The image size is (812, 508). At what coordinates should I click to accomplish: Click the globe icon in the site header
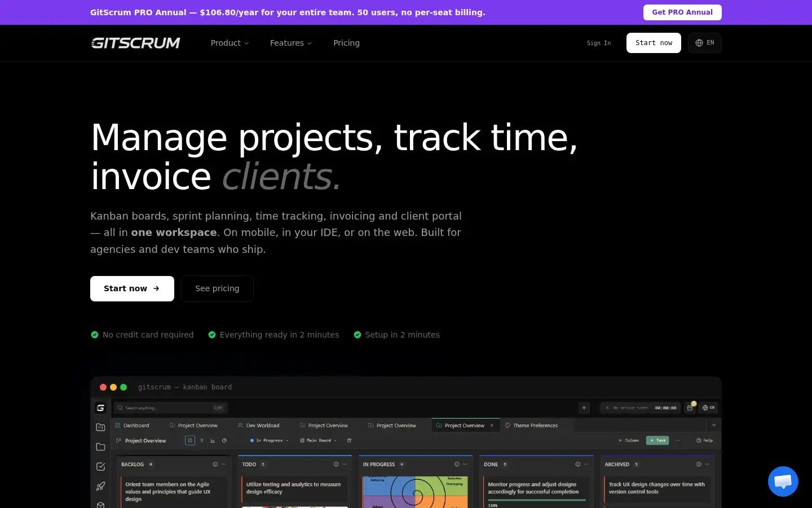point(699,43)
